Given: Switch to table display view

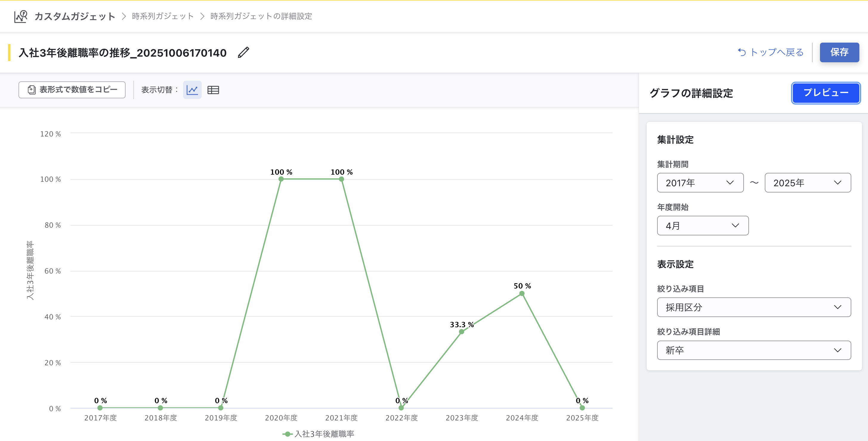Looking at the screenshot, I should (213, 90).
